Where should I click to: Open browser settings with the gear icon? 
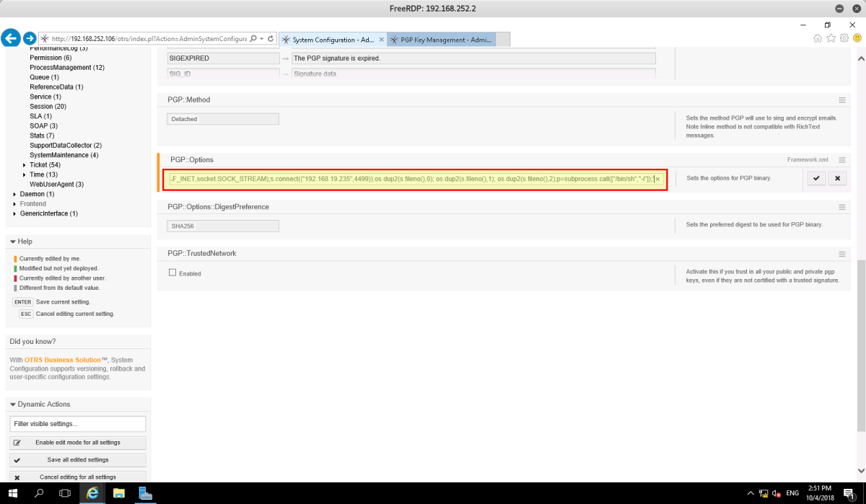pos(844,38)
